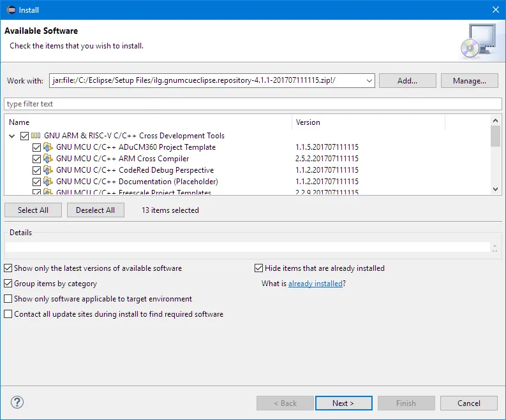Select GNU MCU C/C++ ADuCM360 Project Template row
The height and width of the screenshot is (420, 506).
(136, 147)
